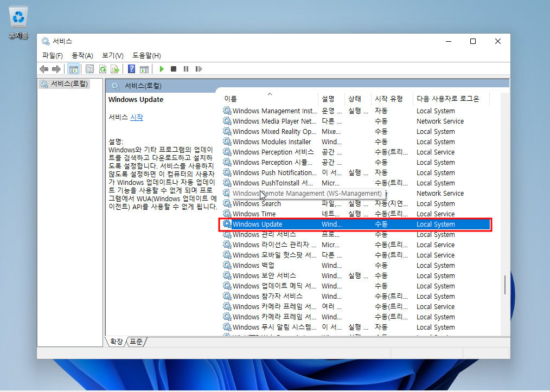Click the 시작 service link
550x392 pixels.
pyautogui.click(x=137, y=117)
